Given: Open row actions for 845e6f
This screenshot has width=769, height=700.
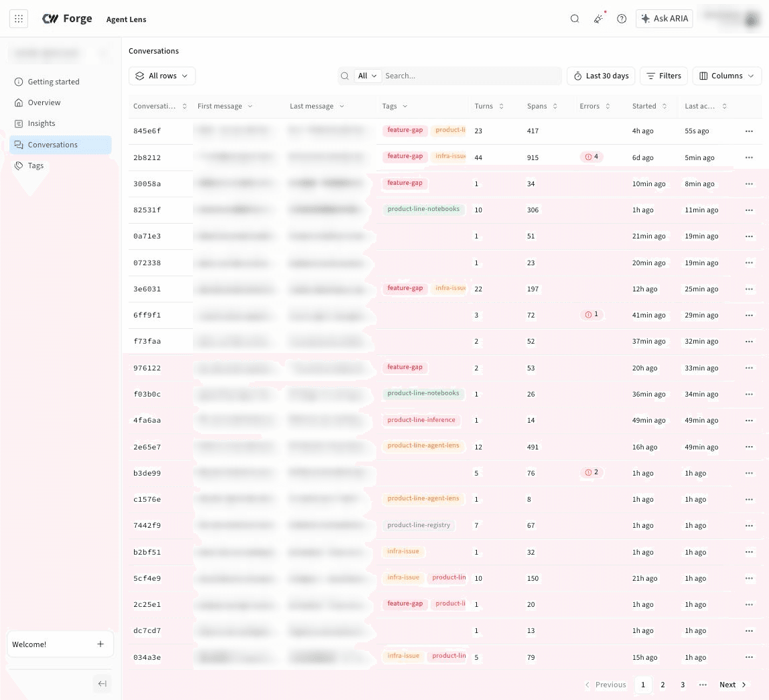Looking at the screenshot, I should [x=749, y=131].
